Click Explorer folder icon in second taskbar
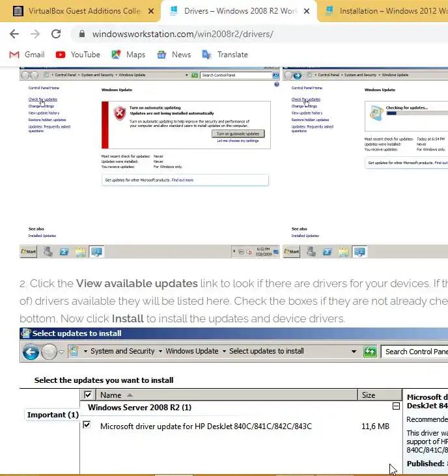448x476 pixels. tap(344, 252)
